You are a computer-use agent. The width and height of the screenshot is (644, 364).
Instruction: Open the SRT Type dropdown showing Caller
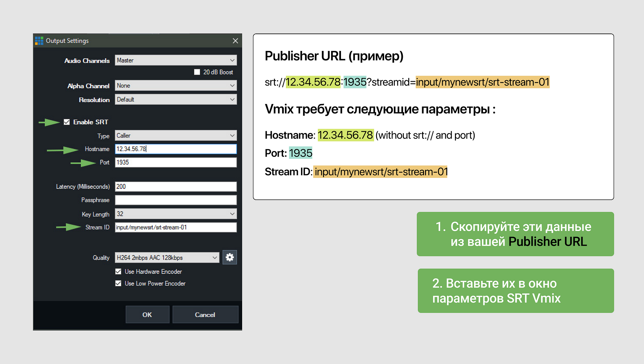tap(176, 135)
